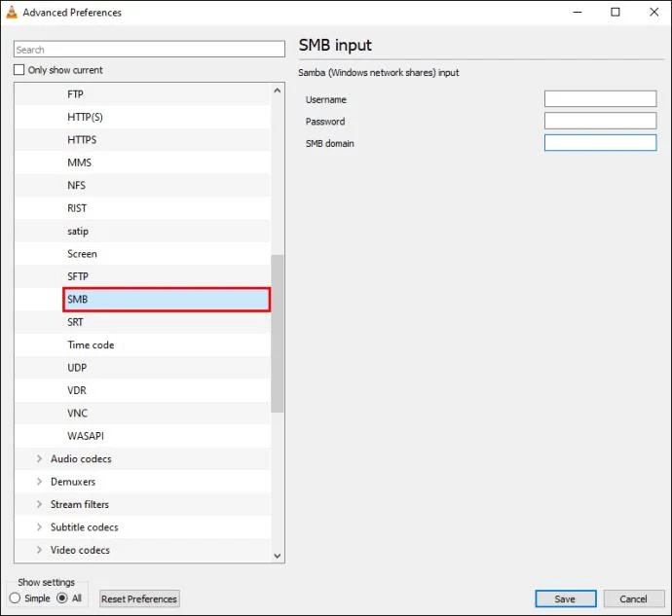Image resolution: width=672 pixels, height=616 pixels.
Task: Select the Subtitle codecs label
Action: click(x=85, y=526)
